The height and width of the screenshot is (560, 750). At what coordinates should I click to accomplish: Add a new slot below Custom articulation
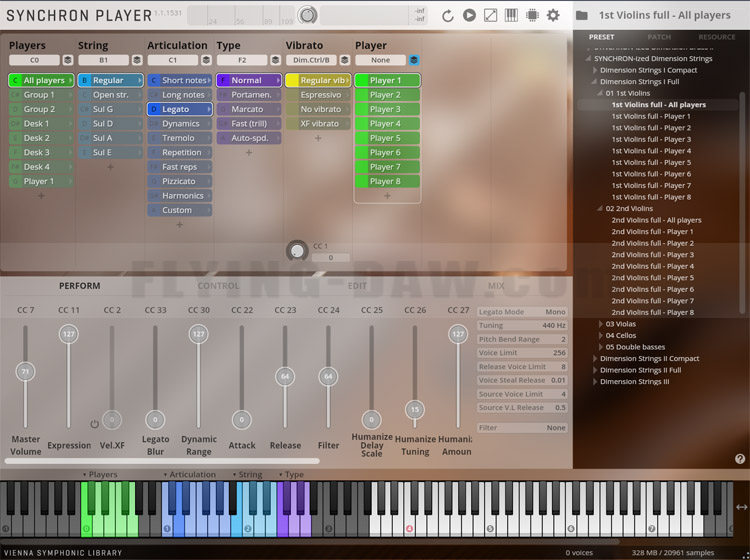click(180, 225)
